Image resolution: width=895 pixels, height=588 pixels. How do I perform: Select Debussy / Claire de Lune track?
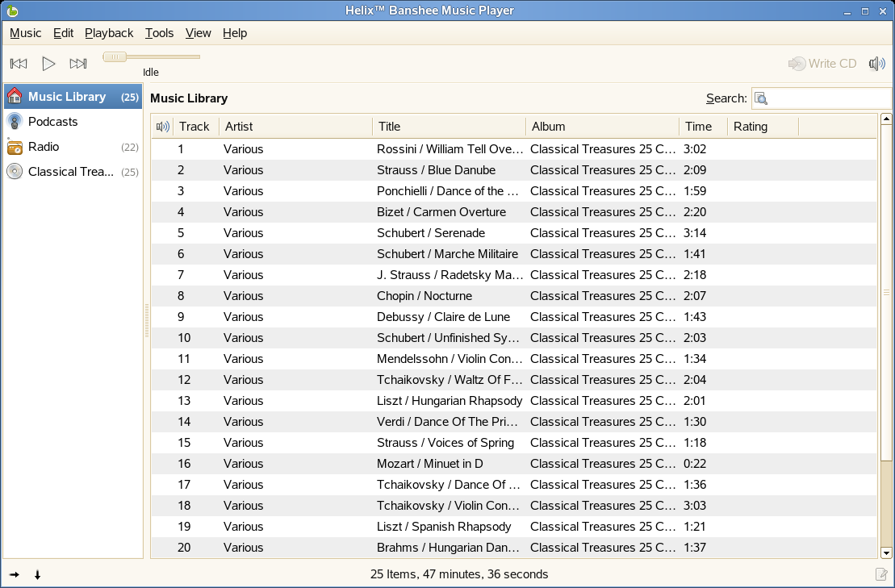click(x=514, y=317)
